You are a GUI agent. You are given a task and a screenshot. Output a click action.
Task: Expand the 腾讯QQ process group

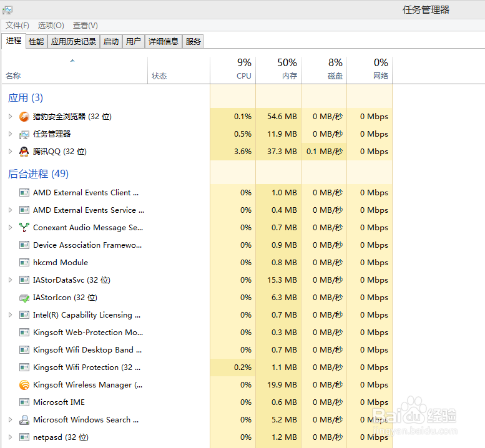tap(10, 152)
